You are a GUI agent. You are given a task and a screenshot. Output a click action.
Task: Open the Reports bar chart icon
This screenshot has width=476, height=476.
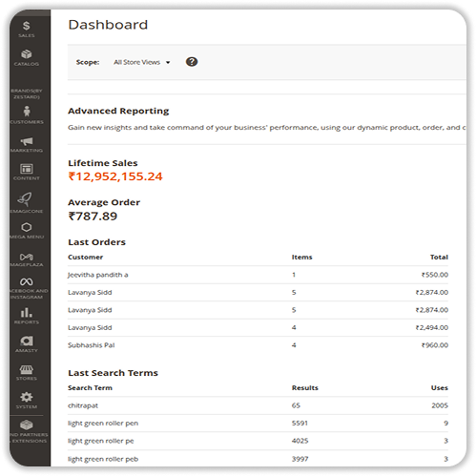(x=27, y=313)
